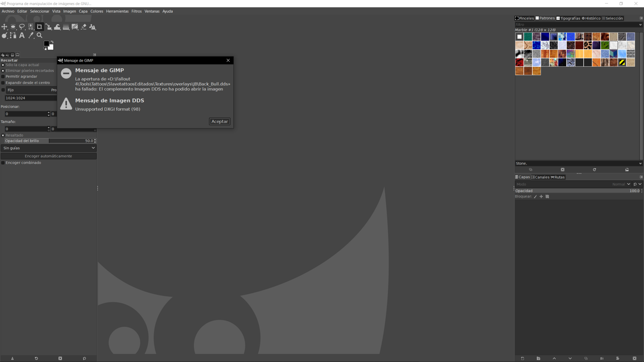Enable 'Permitir agrandar' checkbox
The width and height of the screenshot is (644, 362).
(x=3, y=76)
